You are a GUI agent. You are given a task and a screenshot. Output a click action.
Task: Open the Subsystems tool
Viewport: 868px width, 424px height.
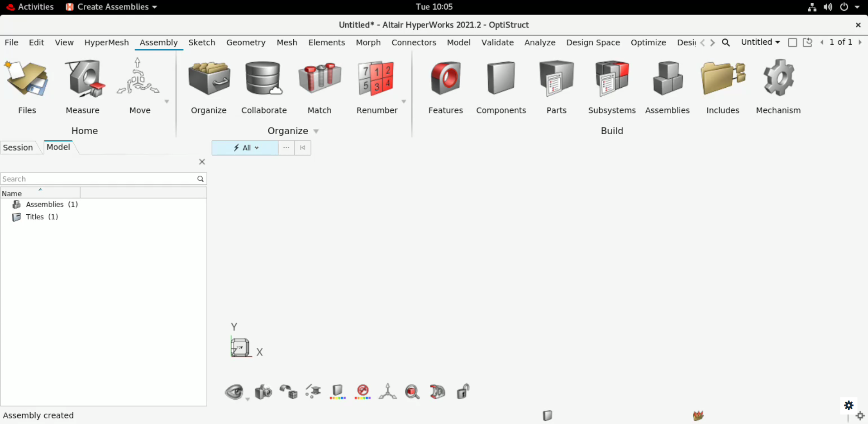(x=612, y=78)
